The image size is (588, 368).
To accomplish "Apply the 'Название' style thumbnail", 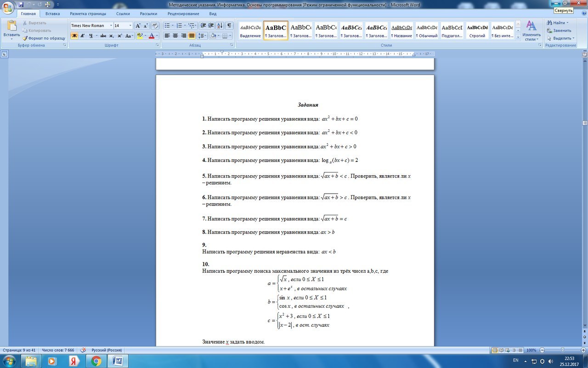I will coord(402,30).
